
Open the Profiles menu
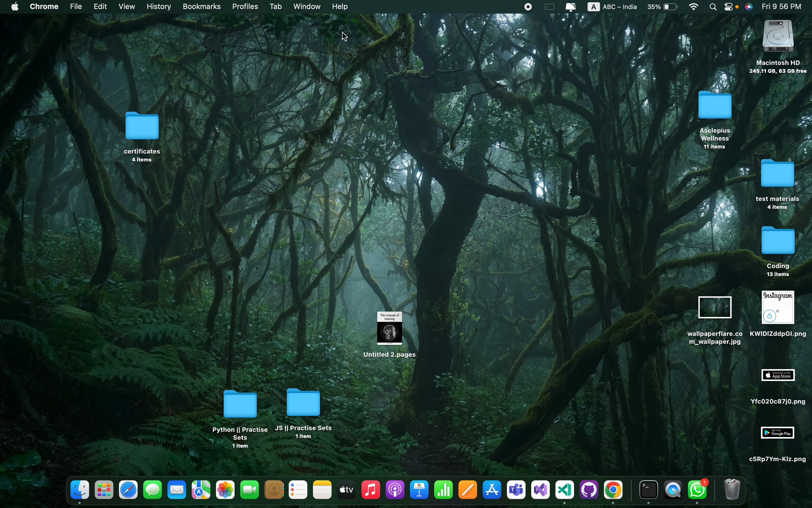[x=245, y=7]
